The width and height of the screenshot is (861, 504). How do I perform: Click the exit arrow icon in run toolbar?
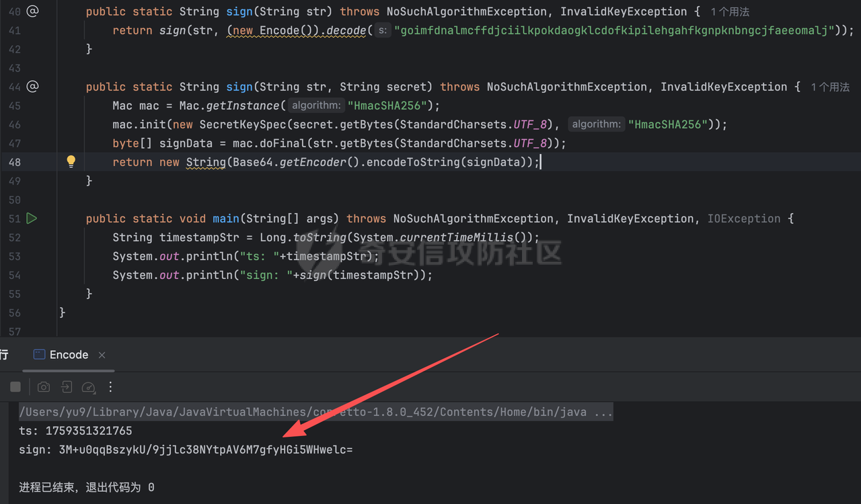[66, 387]
